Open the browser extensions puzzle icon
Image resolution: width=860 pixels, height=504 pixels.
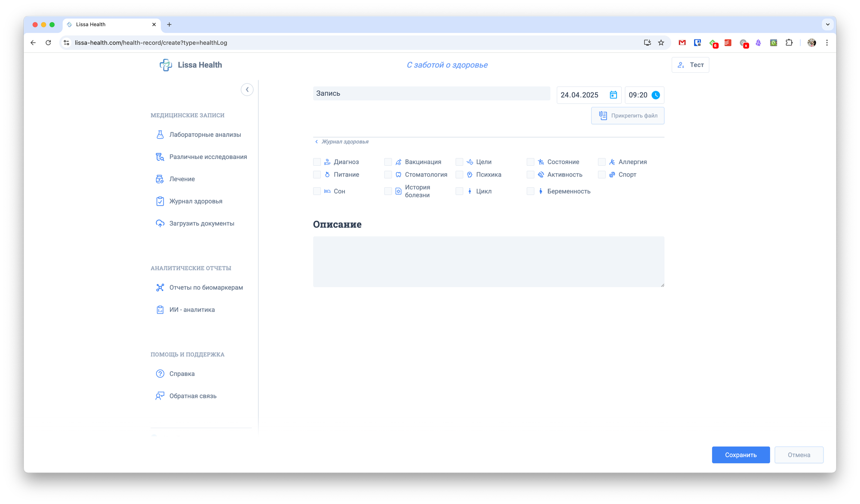point(789,43)
